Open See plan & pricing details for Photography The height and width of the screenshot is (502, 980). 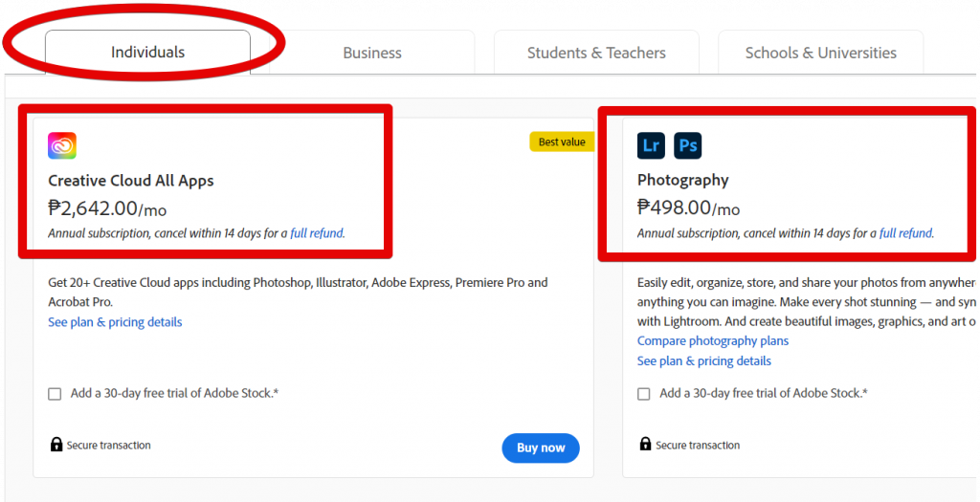pos(703,360)
